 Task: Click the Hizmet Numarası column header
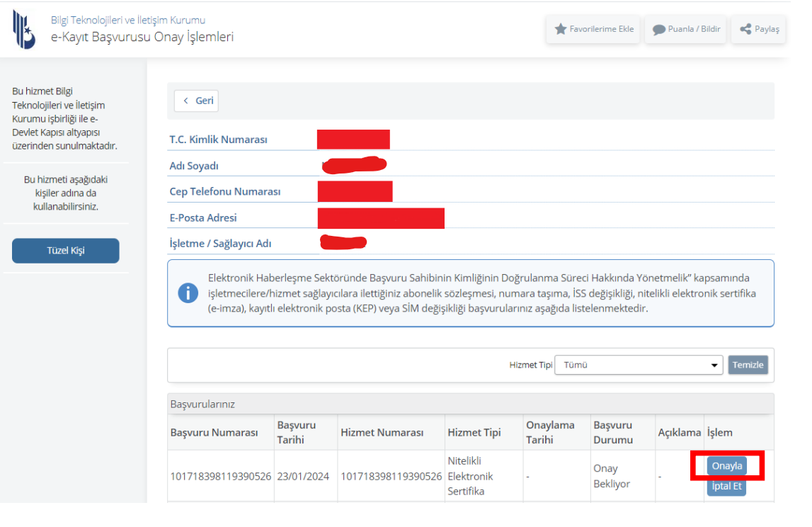point(382,433)
